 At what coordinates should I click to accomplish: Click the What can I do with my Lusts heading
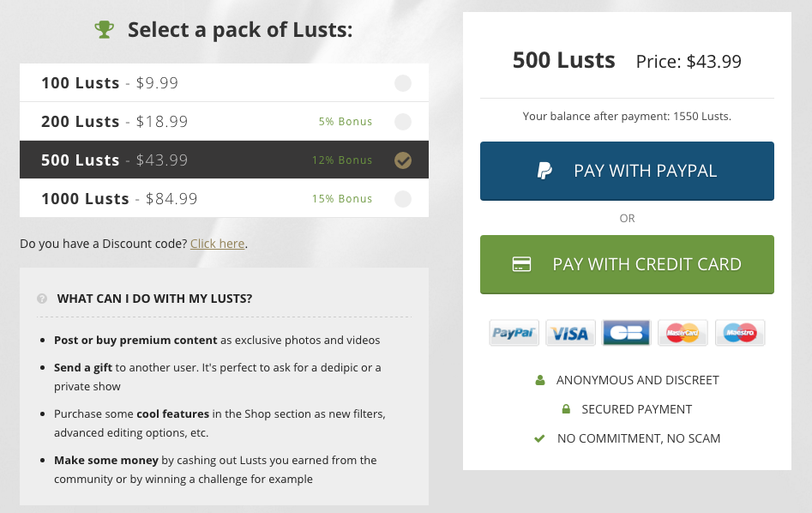point(154,299)
